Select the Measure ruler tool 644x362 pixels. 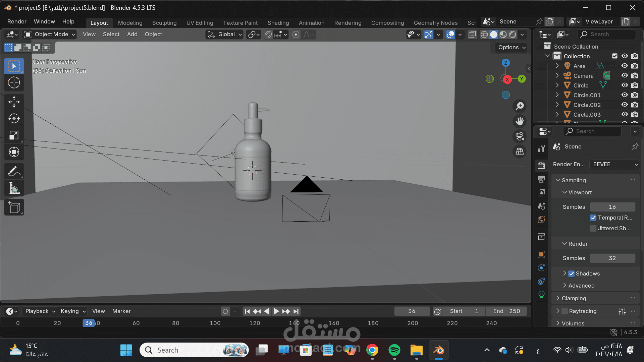[14, 188]
